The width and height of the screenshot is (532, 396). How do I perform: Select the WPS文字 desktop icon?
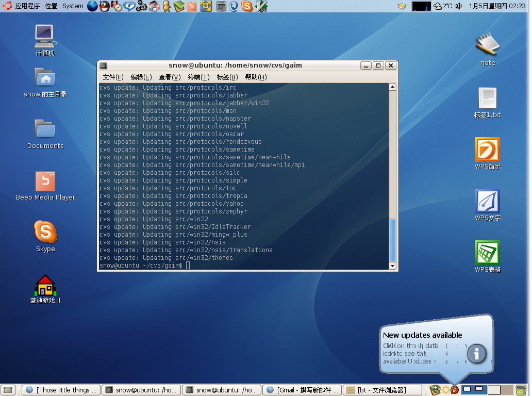pyautogui.click(x=488, y=205)
